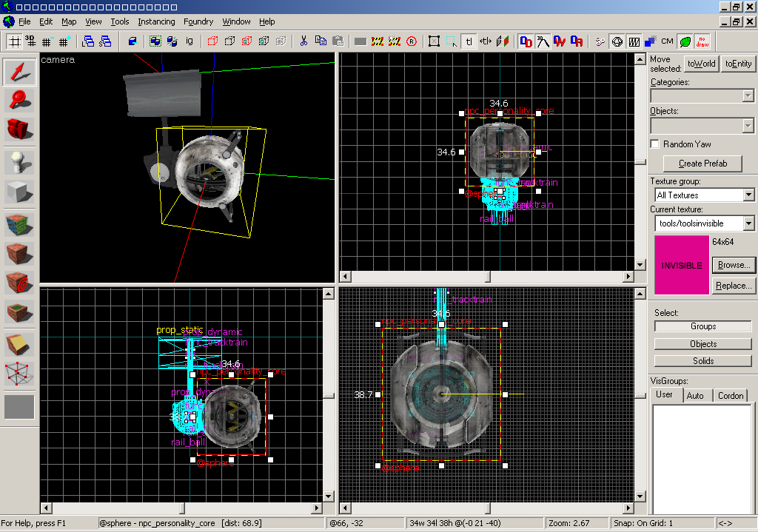Click the Larger Grid plus icon
Screen dimensions: 758x532
pos(64,41)
